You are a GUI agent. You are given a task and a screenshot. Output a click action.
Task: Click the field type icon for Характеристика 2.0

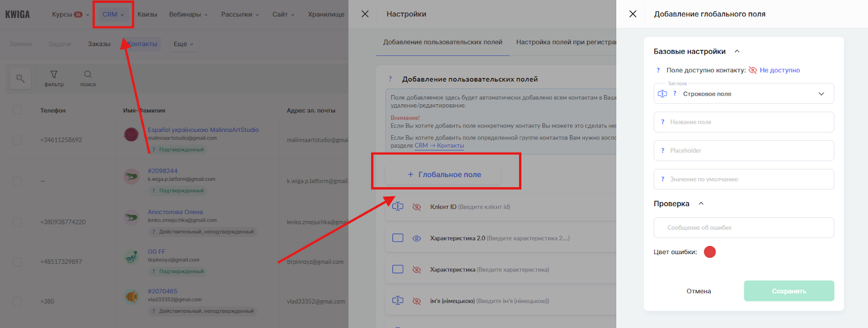coord(398,238)
